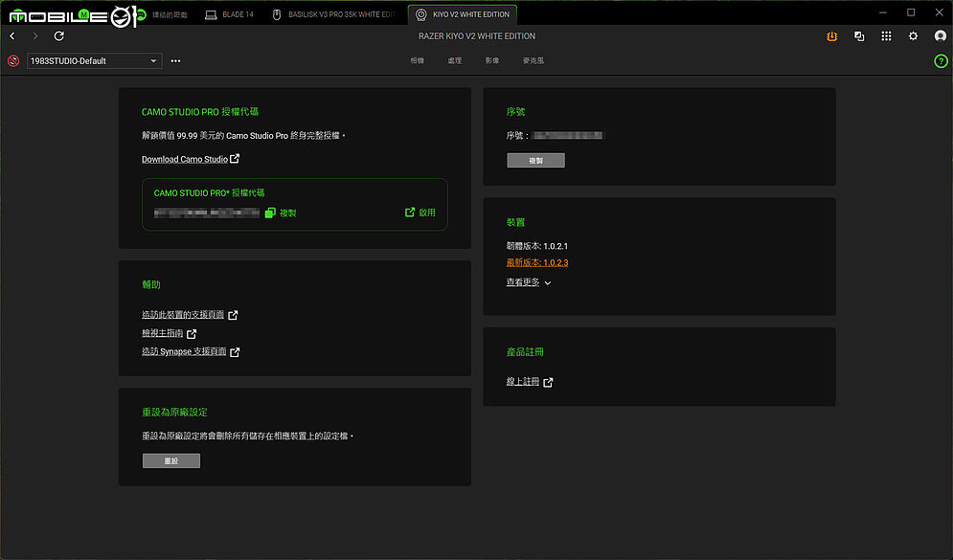The image size is (953, 560).
Task: Open the 線上註冊 link
Action: click(523, 381)
